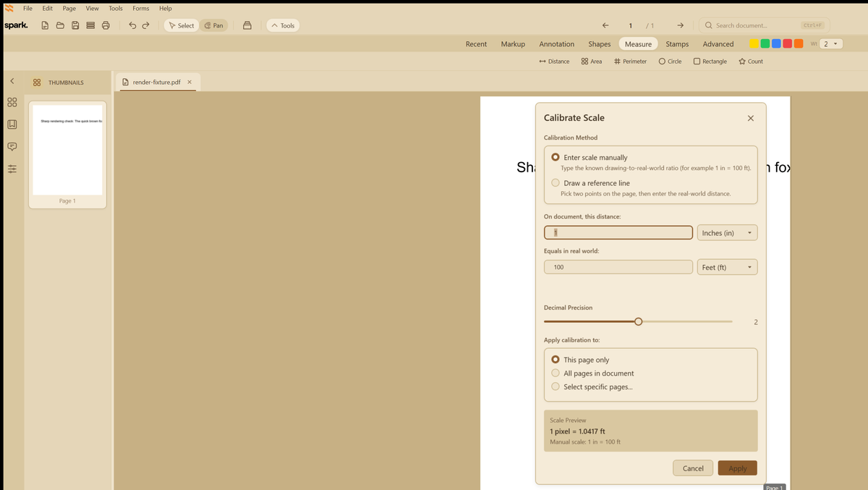Image resolution: width=868 pixels, height=490 pixels.
Task: Print the document with printer icon
Action: 106,25
